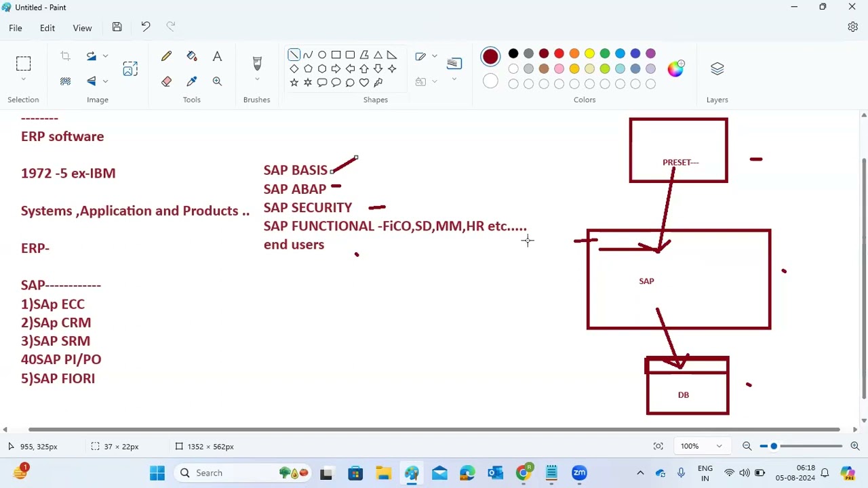
Task: Select the Line shape
Action: [294, 55]
